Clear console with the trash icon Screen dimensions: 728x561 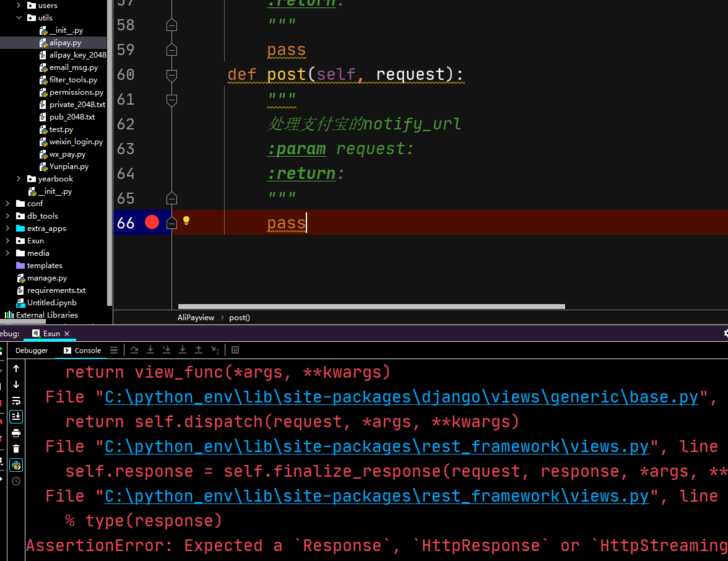[16, 448]
